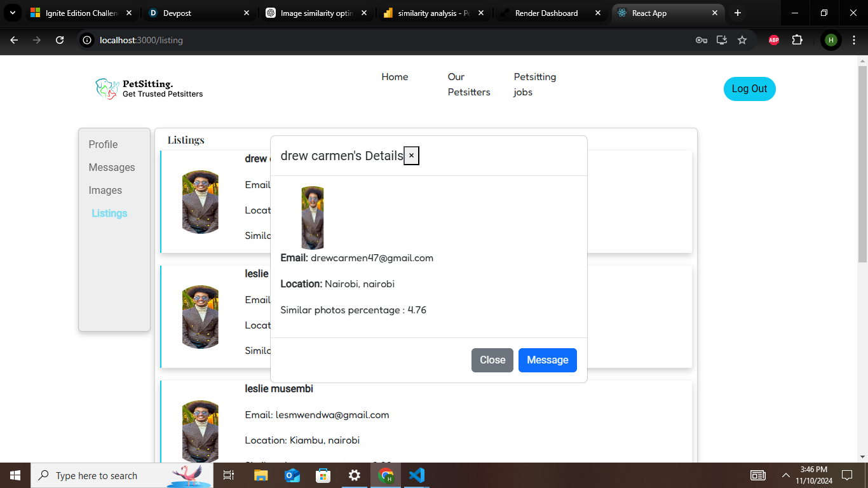
Task: Select Images in the sidebar
Action: [105, 190]
